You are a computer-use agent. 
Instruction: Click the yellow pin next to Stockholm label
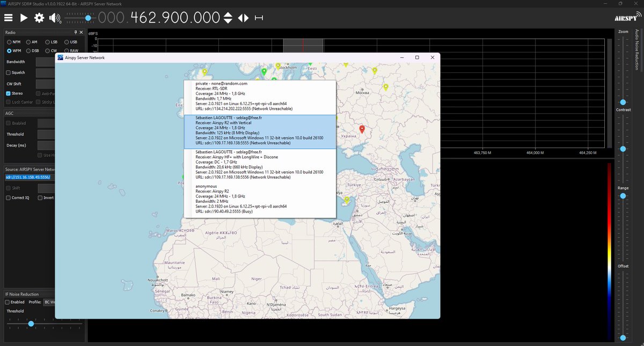click(x=278, y=66)
